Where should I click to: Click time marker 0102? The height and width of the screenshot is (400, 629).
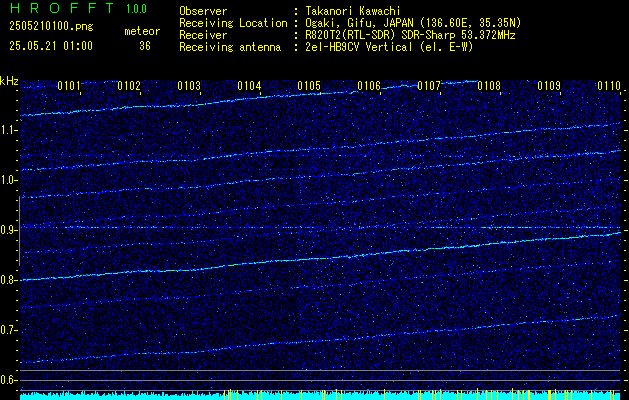(x=129, y=85)
